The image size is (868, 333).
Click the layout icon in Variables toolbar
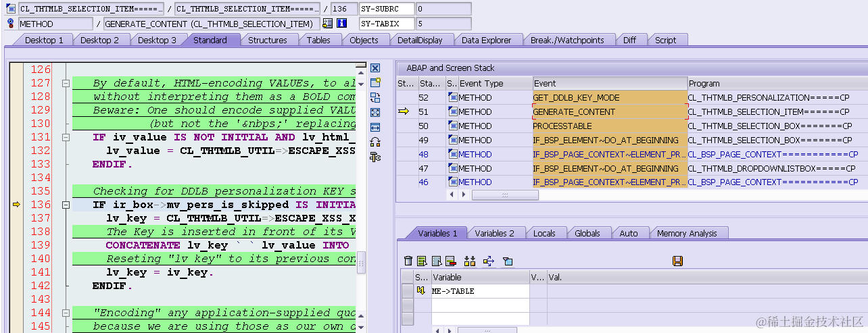pyautogui.click(x=508, y=261)
